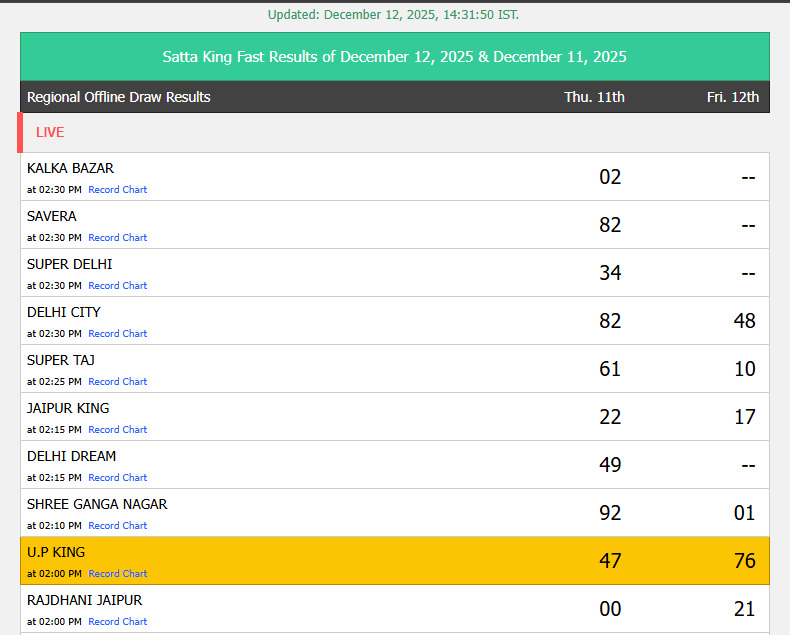
Task: Open DELHI DREAM Record Chart link
Action: click(117, 478)
